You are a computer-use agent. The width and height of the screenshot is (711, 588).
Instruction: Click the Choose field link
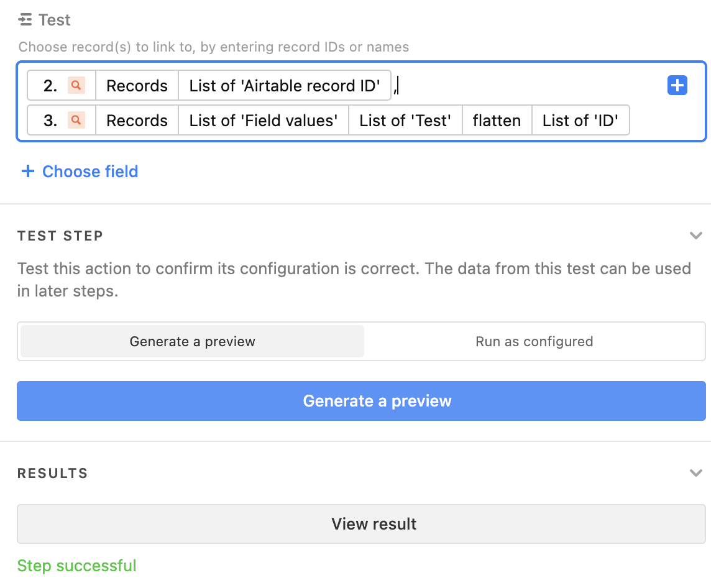89,172
